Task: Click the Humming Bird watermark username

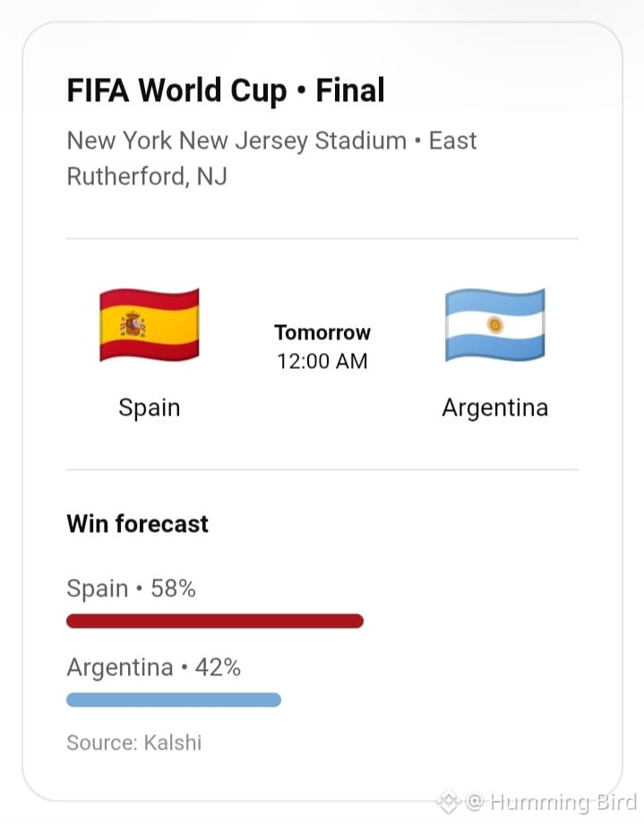Action: point(563,802)
